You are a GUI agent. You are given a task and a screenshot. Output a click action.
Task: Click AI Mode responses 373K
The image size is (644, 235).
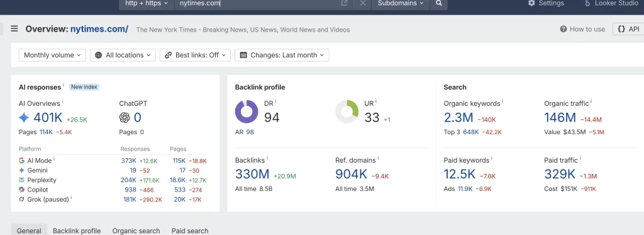(128, 161)
